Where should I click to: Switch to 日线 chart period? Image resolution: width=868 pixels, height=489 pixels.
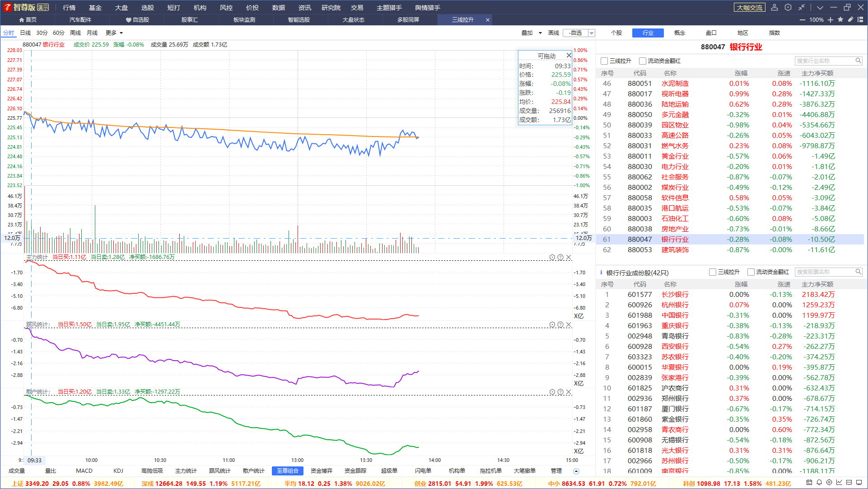tap(25, 33)
